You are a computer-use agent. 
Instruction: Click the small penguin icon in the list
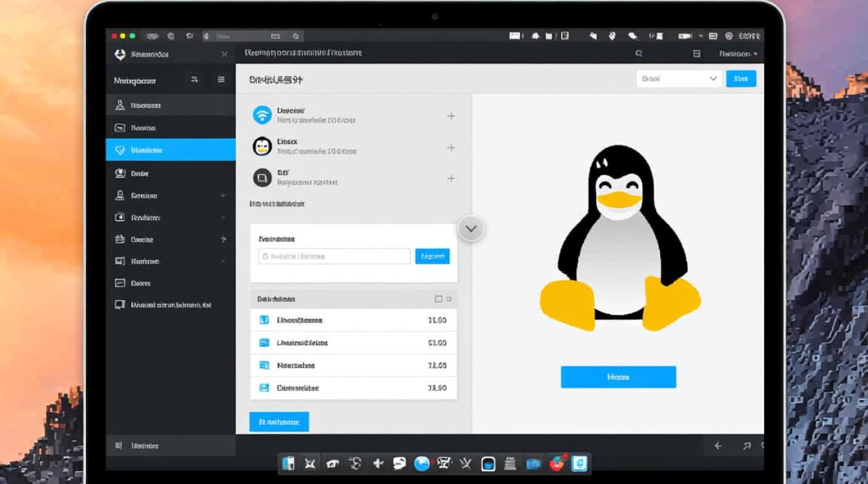pos(262,146)
